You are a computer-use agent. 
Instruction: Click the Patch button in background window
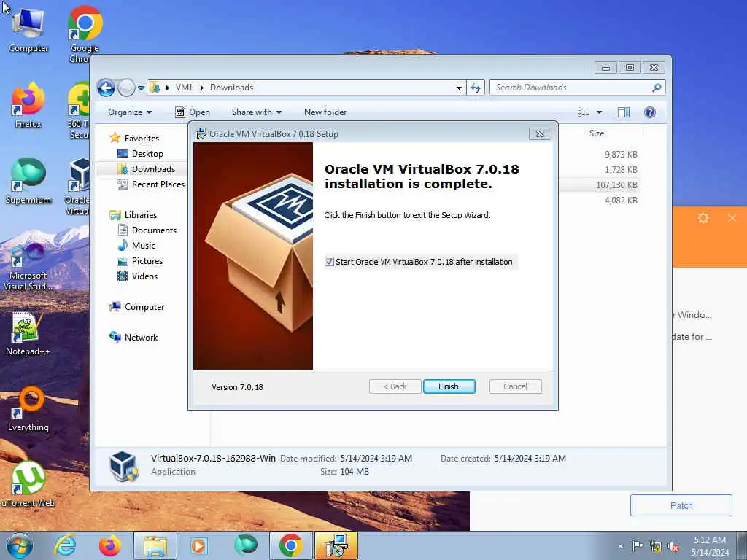pos(681,505)
